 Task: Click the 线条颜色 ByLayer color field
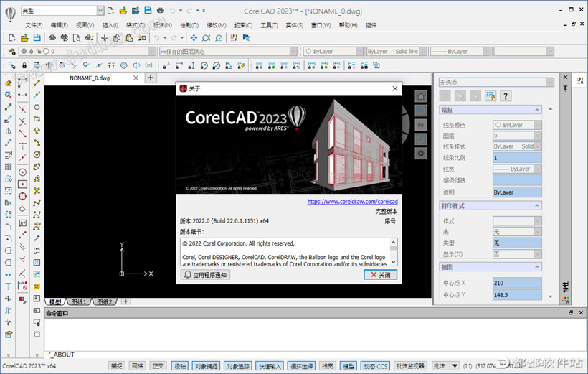[517, 125]
